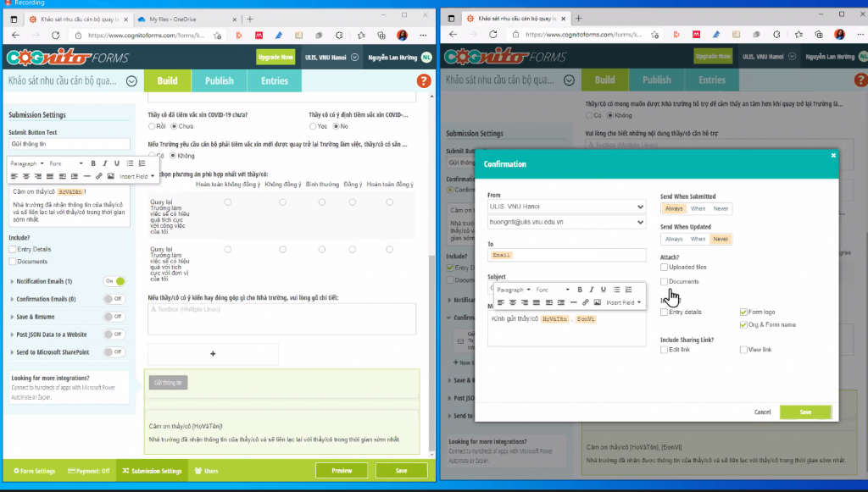Select the Build tab in left window
This screenshot has width=868, height=492.
(x=167, y=80)
